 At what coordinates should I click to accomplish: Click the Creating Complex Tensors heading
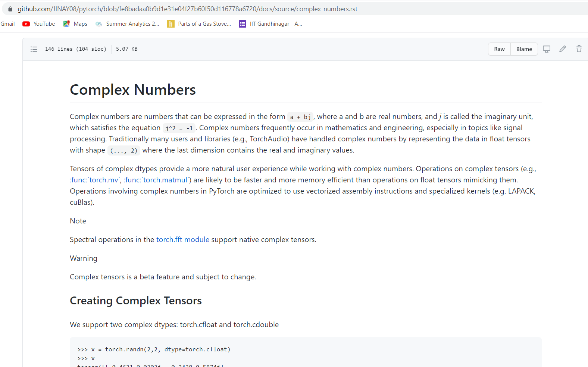(136, 301)
